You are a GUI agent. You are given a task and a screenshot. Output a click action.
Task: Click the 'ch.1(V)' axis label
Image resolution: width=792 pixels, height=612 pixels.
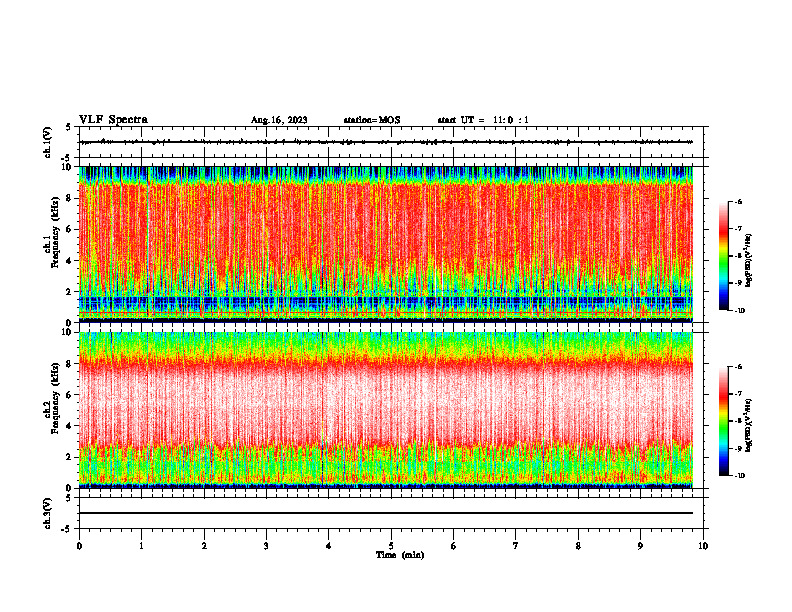pyautogui.click(x=47, y=142)
